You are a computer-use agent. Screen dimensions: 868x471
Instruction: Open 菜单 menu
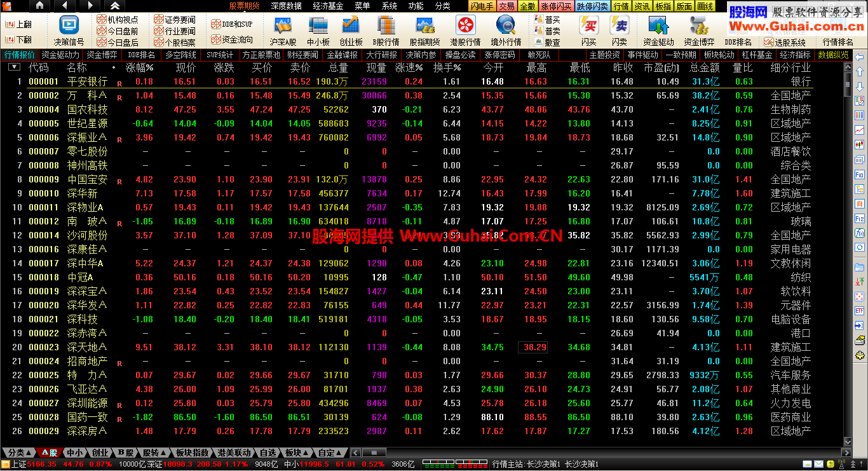click(362, 6)
